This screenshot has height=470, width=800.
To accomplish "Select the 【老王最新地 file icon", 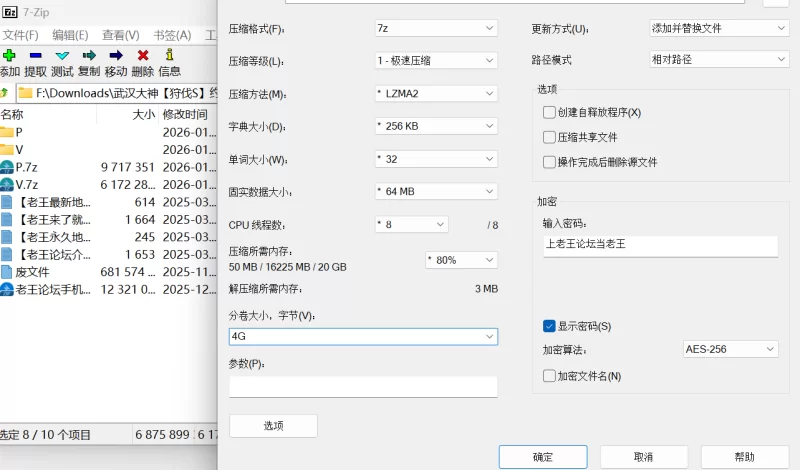I will point(7,202).
